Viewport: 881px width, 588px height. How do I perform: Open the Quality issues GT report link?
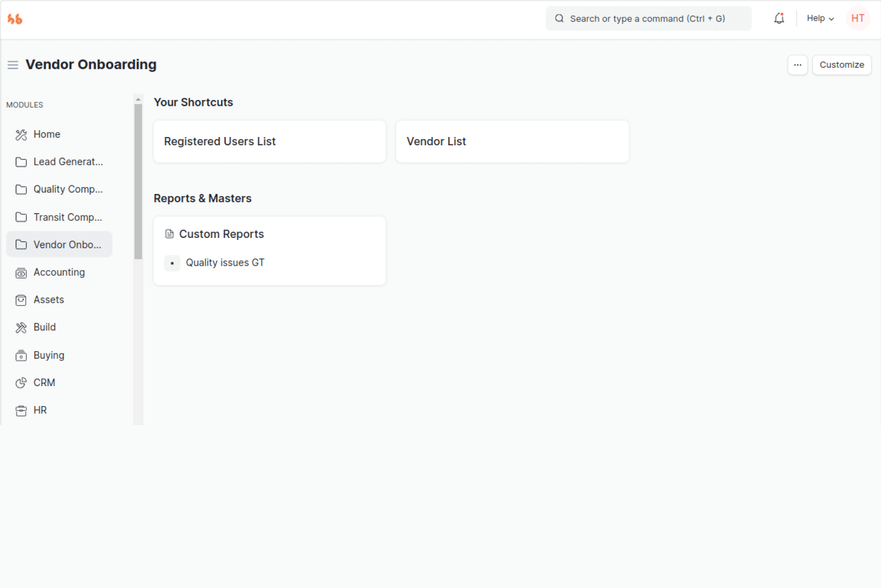click(x=225, y=263)
